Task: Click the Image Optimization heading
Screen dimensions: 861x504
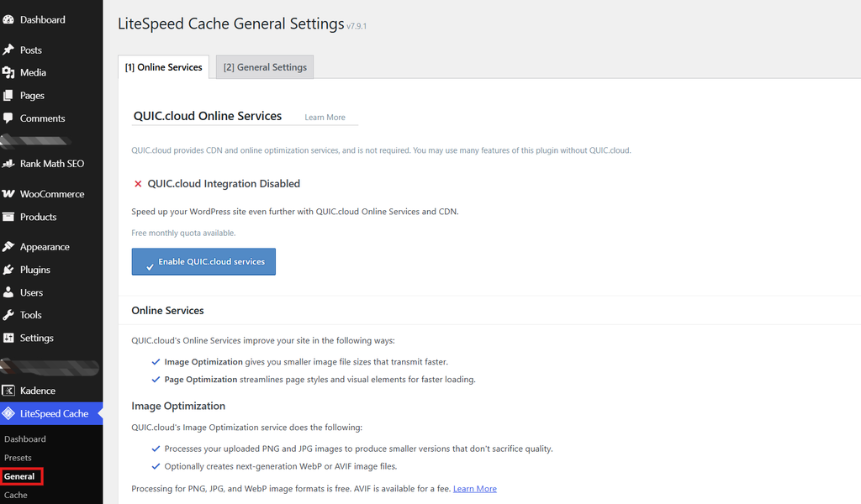Action: click(x=178, y=406)
